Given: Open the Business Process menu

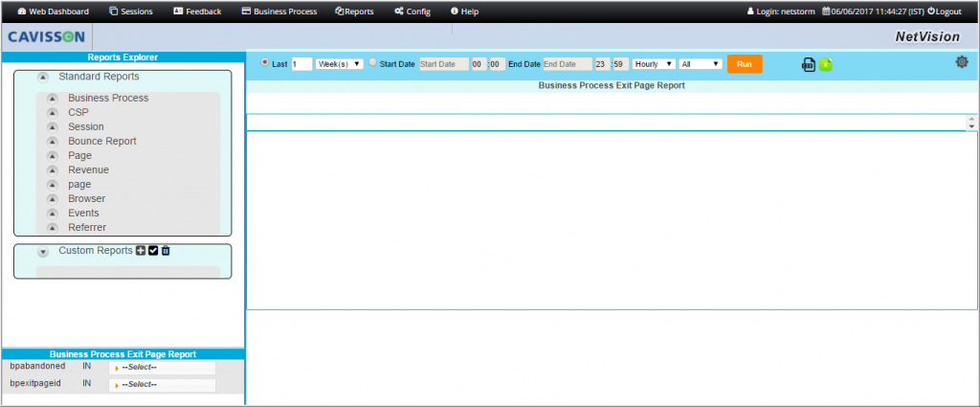Looking at the screenshot, I should (x=278, y=11).
